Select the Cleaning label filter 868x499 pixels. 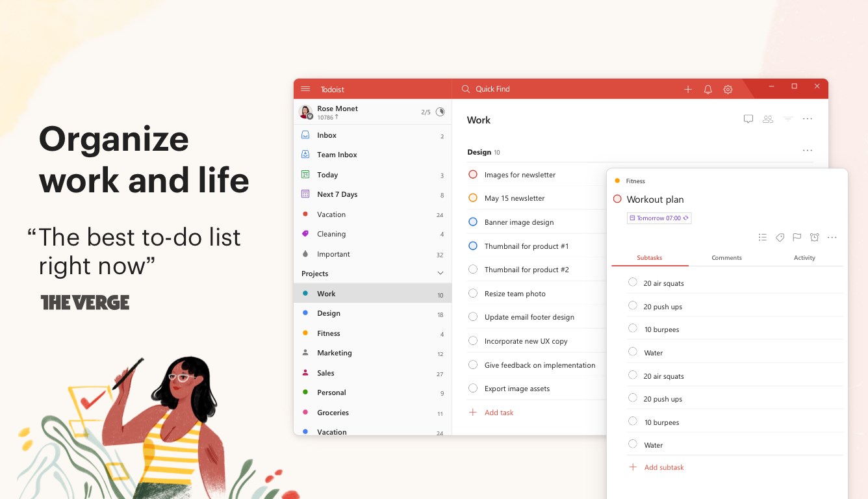point(372,234)
